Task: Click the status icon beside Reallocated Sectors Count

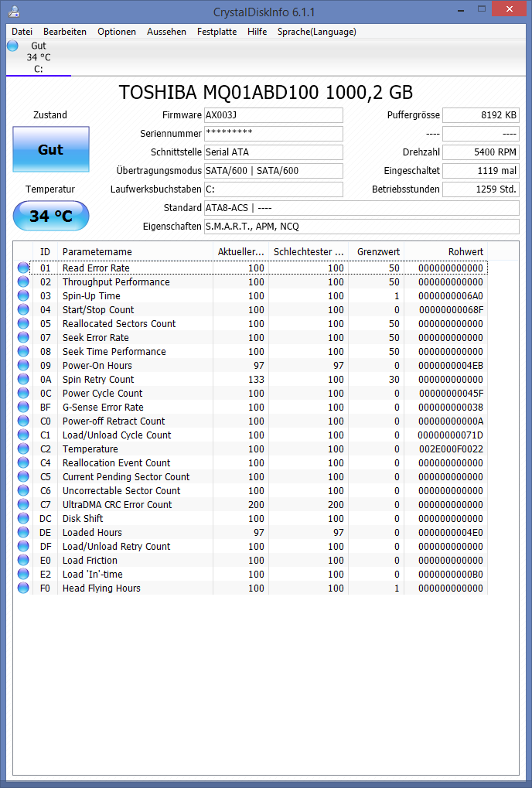Action: click(23, 324)
